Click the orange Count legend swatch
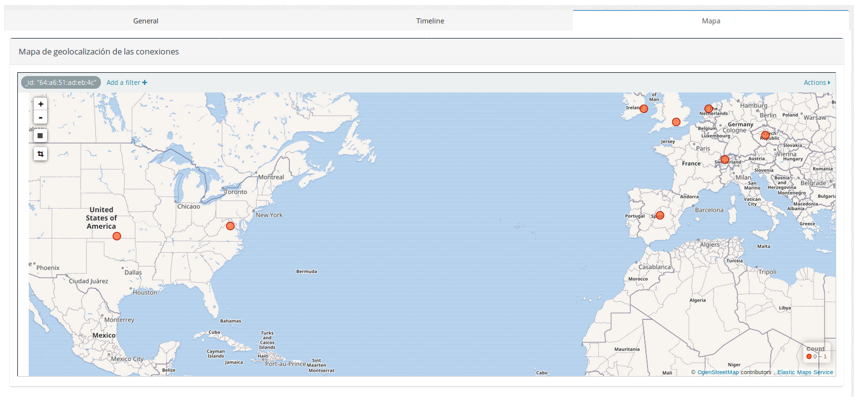This screenshot has height=402, width=860. click(x=809, y=356)
